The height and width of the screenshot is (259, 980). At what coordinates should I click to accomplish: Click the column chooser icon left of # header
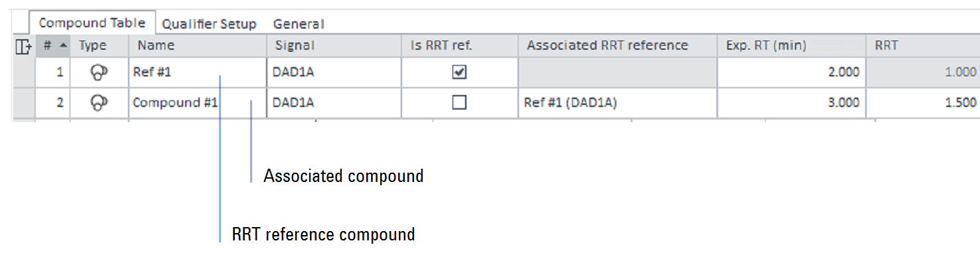[23, 46]
